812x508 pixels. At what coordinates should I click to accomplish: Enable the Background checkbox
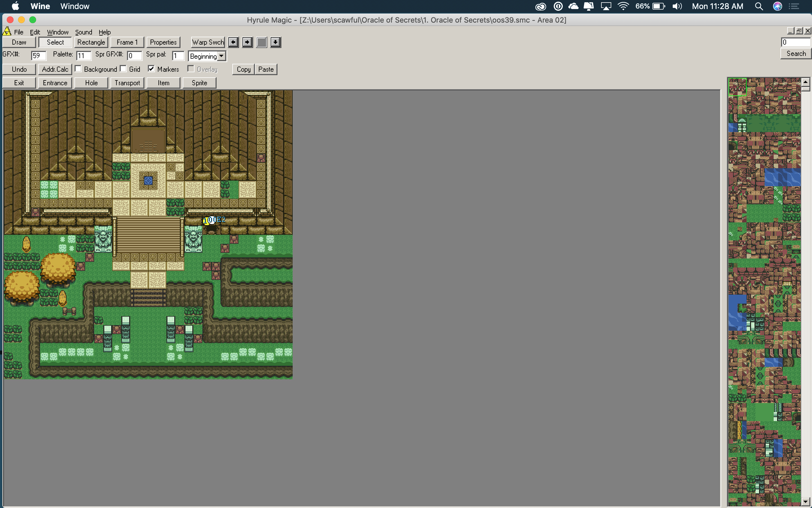(x=78, y=69)
